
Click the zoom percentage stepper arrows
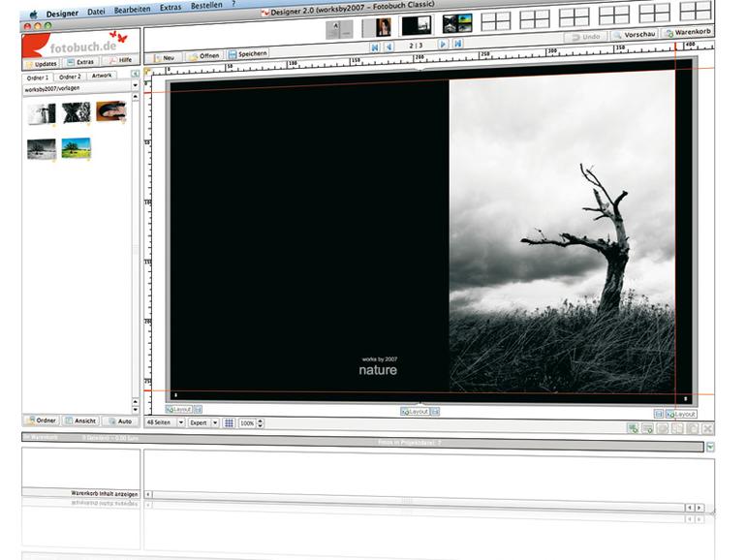(x=261, y=423)
